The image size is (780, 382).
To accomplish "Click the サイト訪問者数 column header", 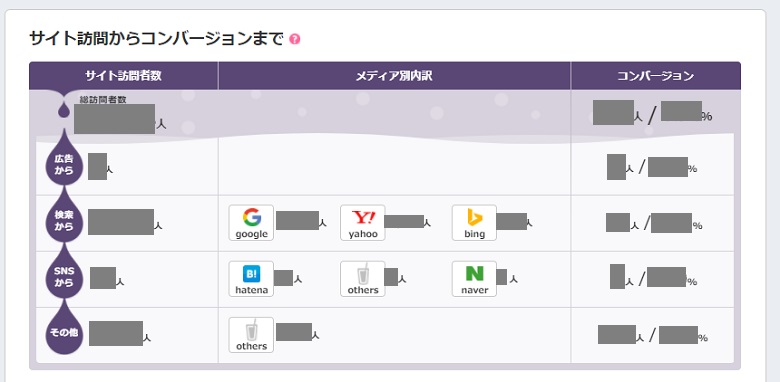I will (123, 76).
